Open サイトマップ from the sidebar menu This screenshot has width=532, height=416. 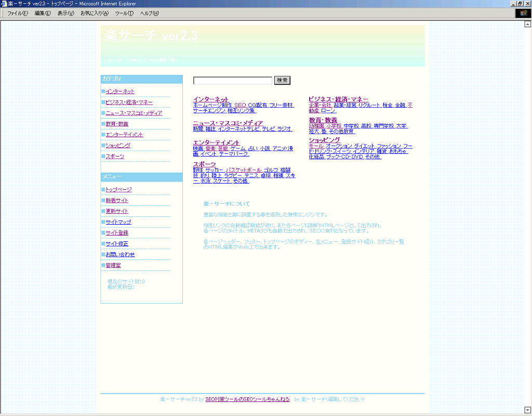click(x=118, y=222)
